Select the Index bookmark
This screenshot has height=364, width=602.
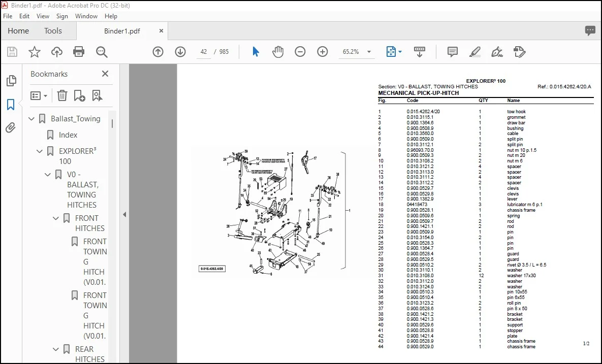(68, 135)
